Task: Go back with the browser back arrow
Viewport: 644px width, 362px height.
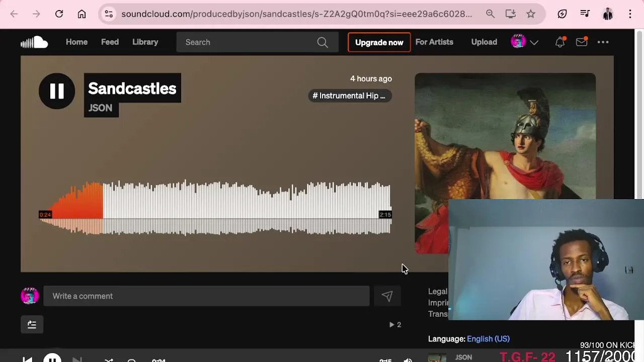Action: tap(14, 14)
